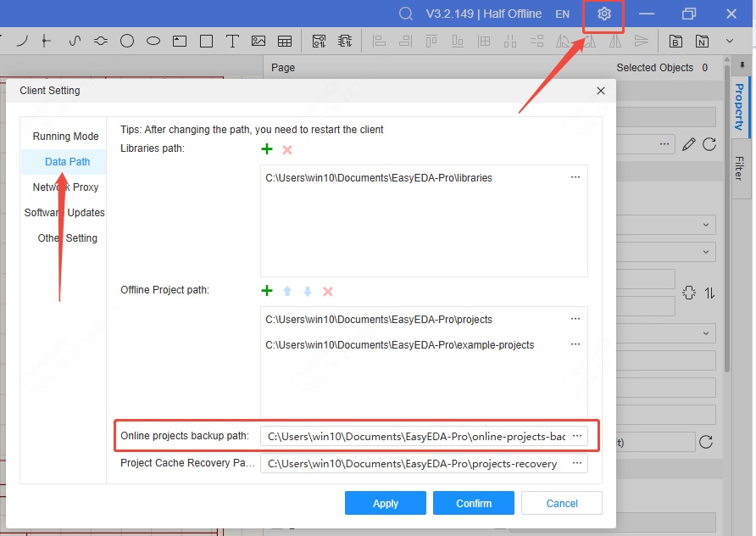
Task: Open the component placement tool
Action: (319, 41)
